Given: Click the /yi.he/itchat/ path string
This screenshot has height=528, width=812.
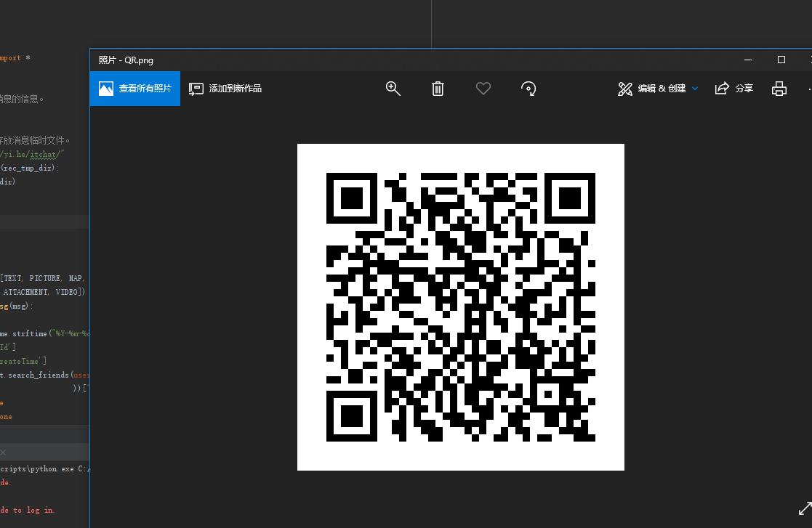Looking at the screenshot, I should [x=32, y=154].
